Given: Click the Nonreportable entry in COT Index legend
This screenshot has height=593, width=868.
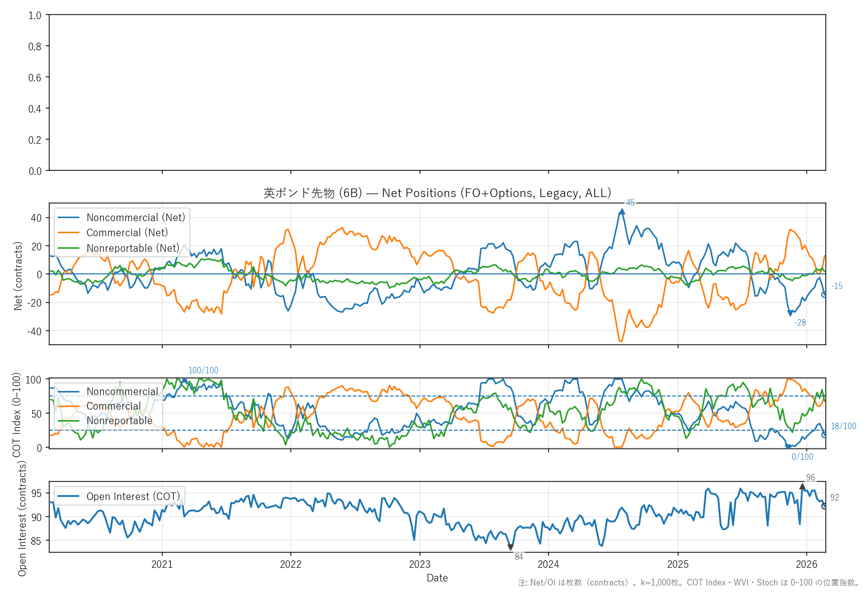Looking at the screenshot, I should [119, 421].
